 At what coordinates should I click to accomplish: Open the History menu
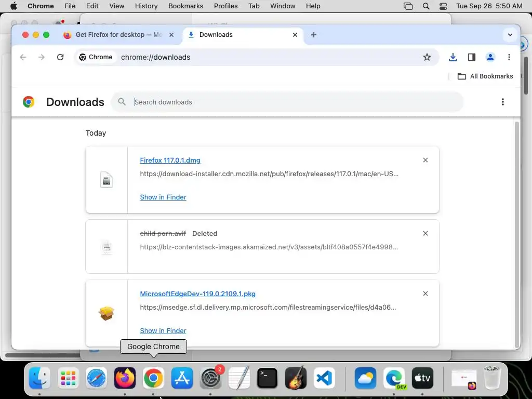tap(146, 6)
